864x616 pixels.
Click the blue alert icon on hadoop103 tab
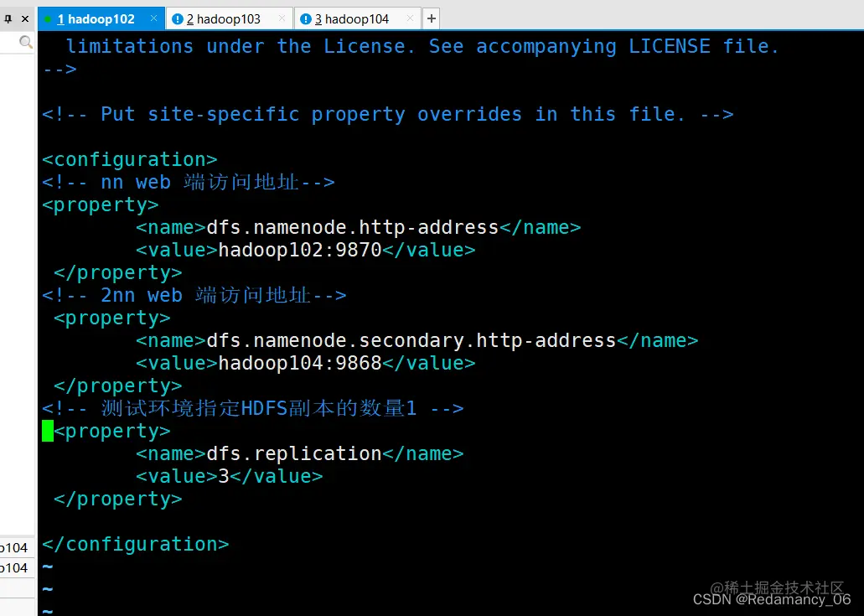(178, 19)
